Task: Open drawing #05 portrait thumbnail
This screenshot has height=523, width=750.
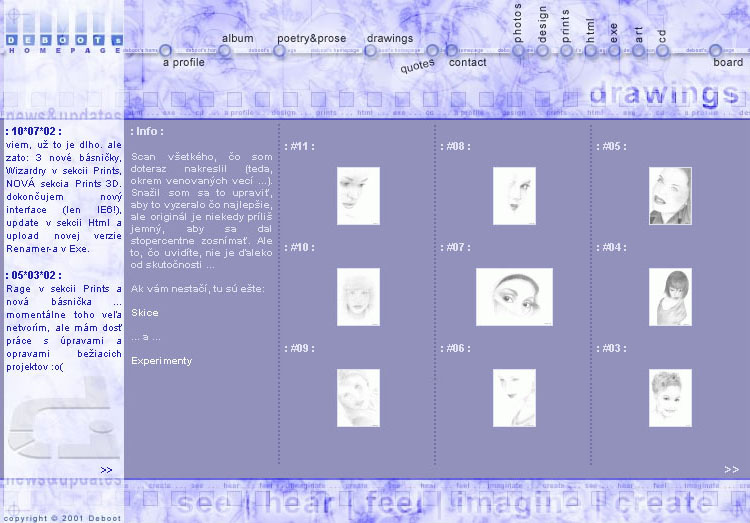Action: point(670,195)
